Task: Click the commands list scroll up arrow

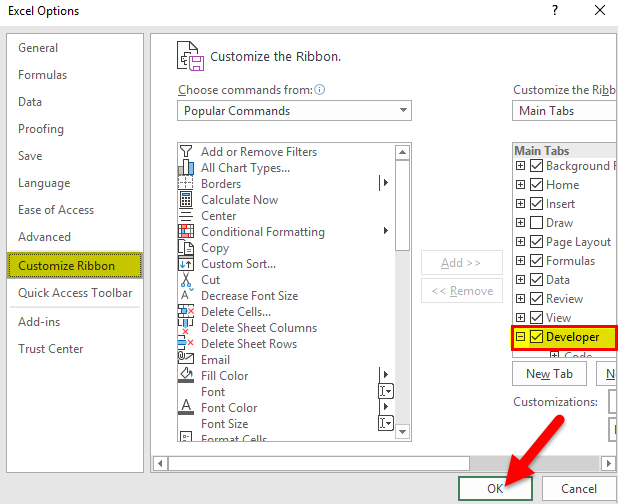Action: (x=402, y=152)
